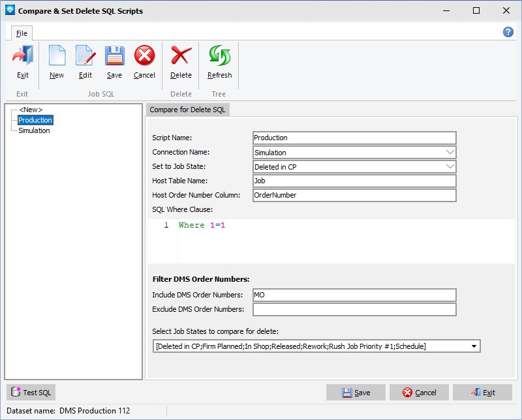522x420 pixels.
Task: Expand the Connection Name dropdown
Action: pyautogui.click(x=450, y=152)
